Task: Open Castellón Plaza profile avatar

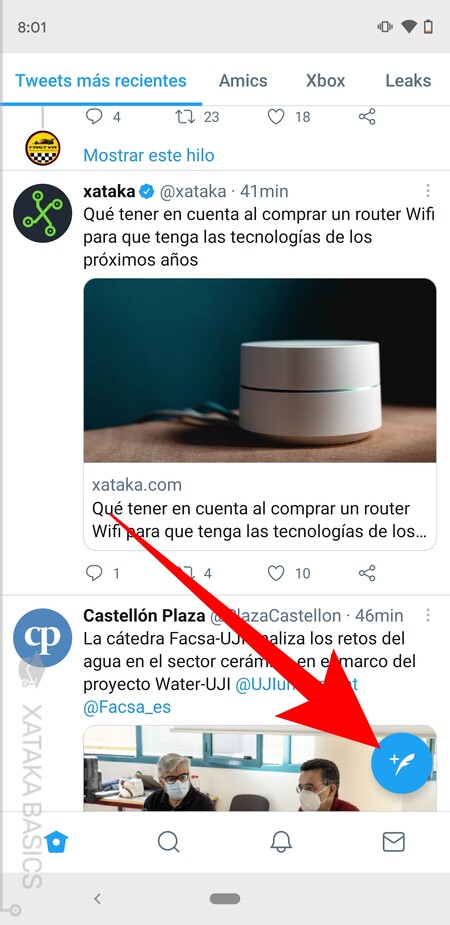Action: (x=42, y=638)
